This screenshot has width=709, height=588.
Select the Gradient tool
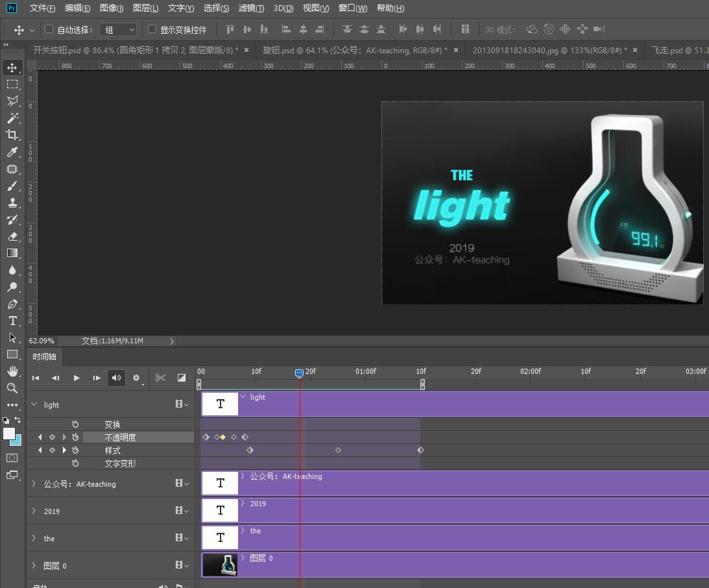(x=12, y=253)
